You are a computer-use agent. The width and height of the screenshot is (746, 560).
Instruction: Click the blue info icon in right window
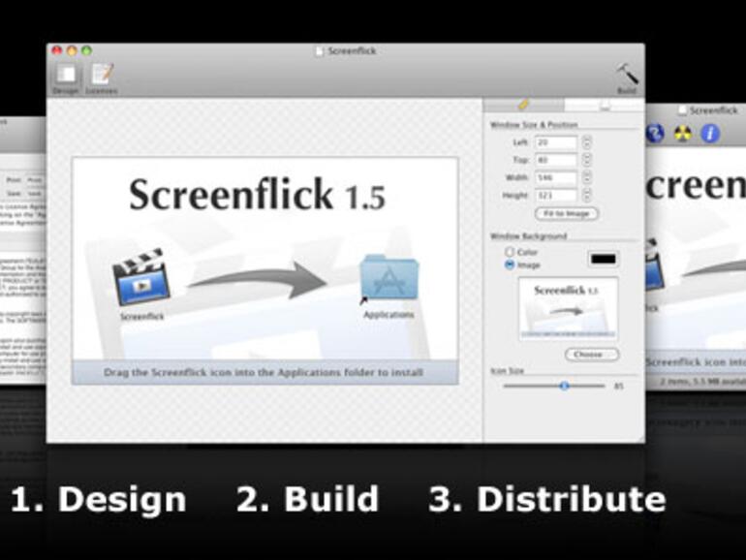coord(710,134)
